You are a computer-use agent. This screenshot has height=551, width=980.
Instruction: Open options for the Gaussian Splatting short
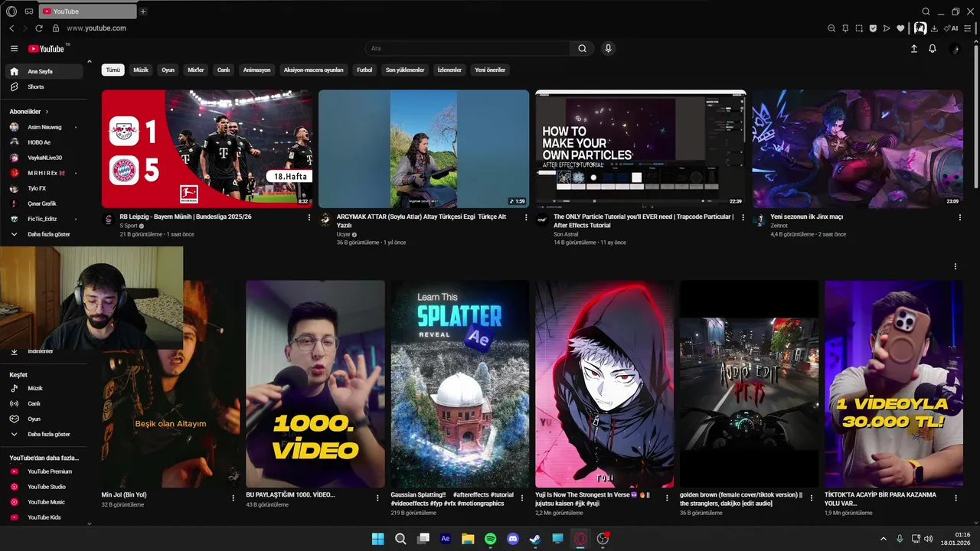pos(522,498)
